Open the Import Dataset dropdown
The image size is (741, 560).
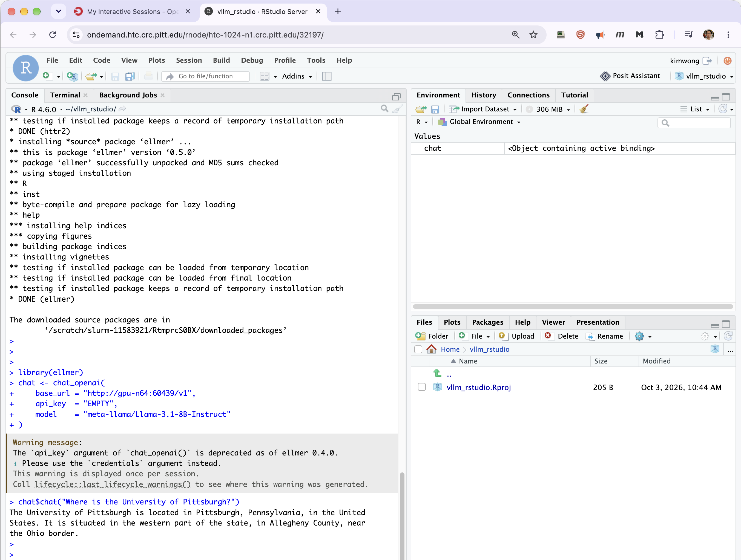(x=483, y=109)
